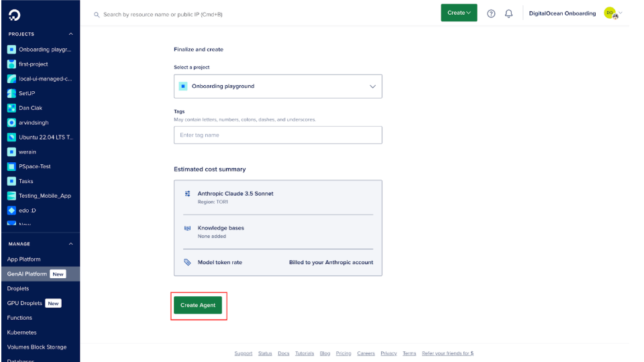The width and height of the screenshot is (644, 362).
Task: Open the Docs footer link
Action: (283, 353)
